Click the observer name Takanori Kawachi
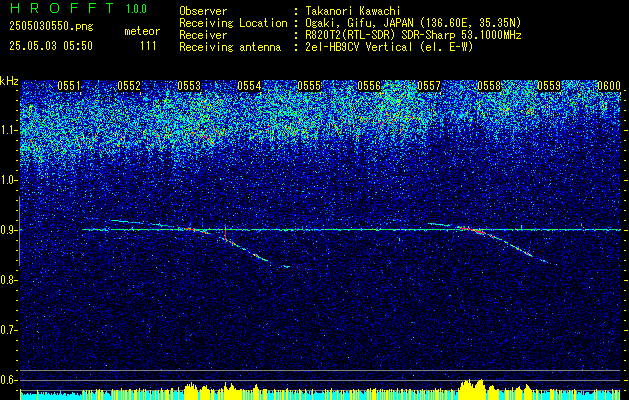 351,11
